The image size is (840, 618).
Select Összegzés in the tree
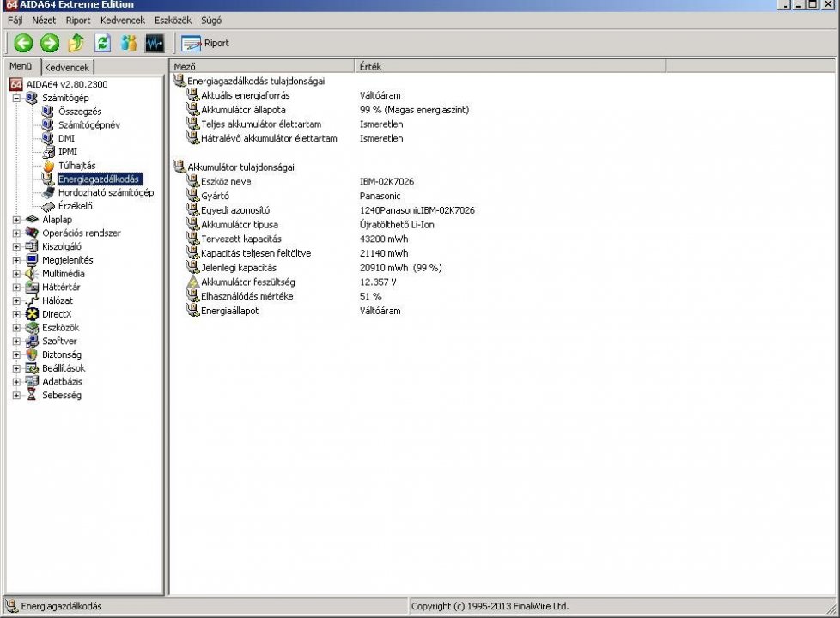point(80,112)
